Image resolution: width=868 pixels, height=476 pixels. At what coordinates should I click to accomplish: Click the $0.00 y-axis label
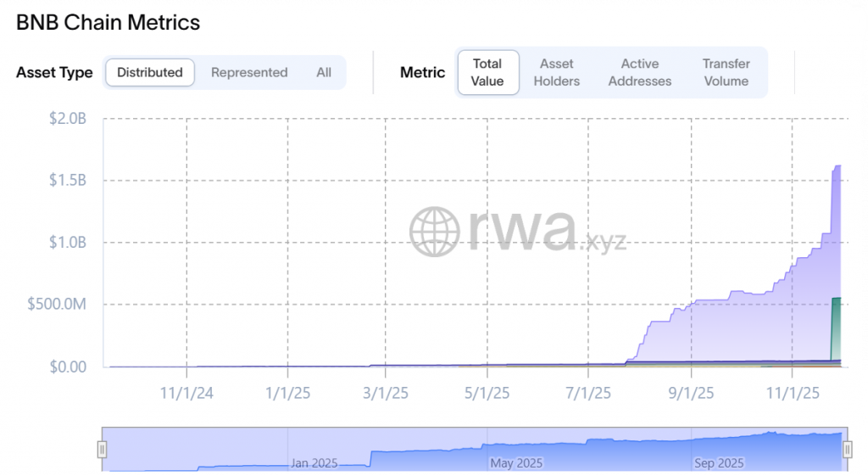(68, 367)
